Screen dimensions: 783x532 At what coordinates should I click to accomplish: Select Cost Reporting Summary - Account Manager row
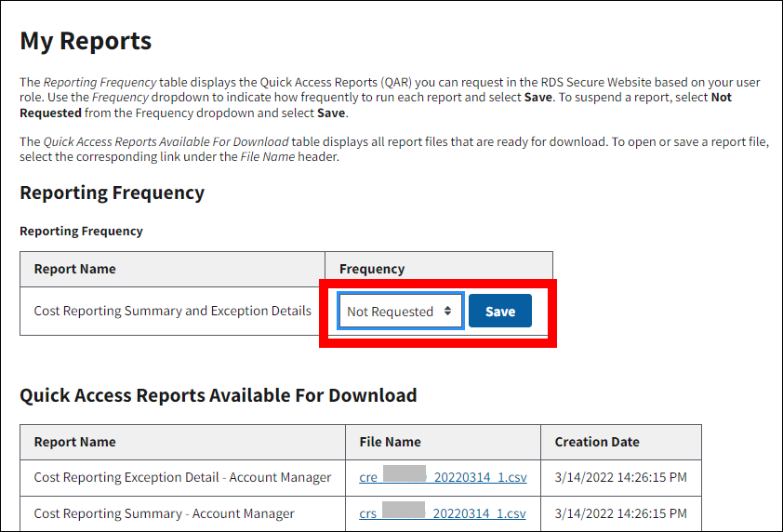tap(165, 513)
